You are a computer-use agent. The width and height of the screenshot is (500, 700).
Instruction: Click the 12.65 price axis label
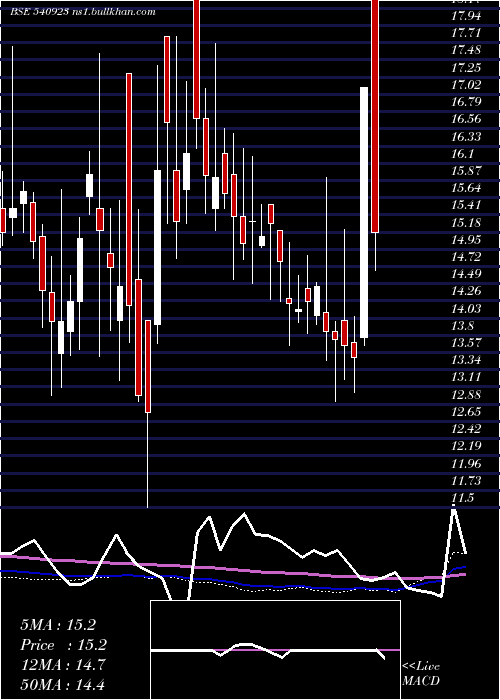466,412
